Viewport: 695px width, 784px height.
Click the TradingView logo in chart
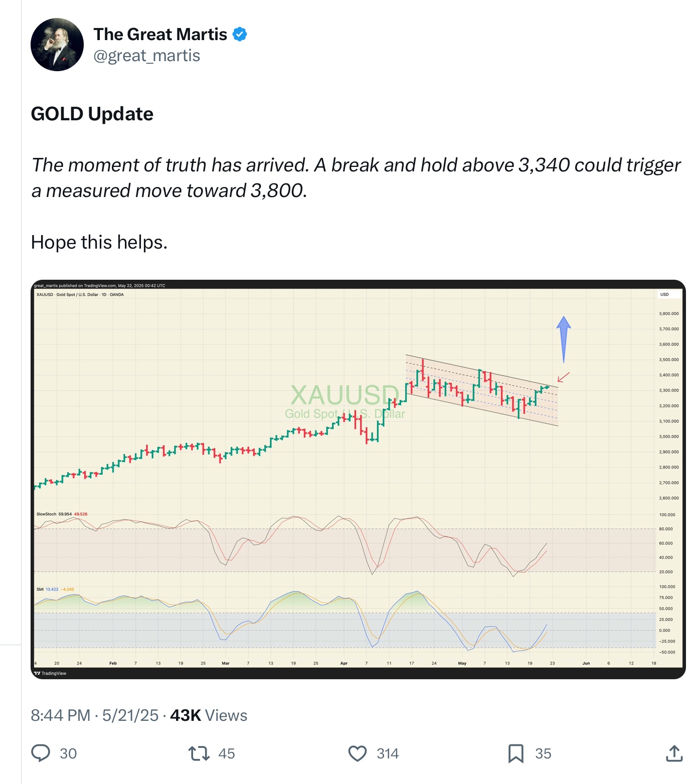[50, 673]
